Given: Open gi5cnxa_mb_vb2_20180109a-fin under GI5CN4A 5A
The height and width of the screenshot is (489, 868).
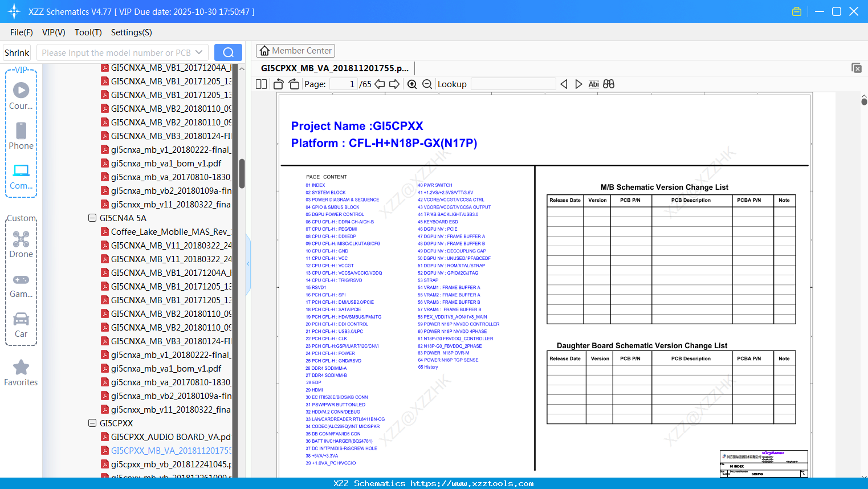Looking at the screenshot, I should [x=166, y=396].
